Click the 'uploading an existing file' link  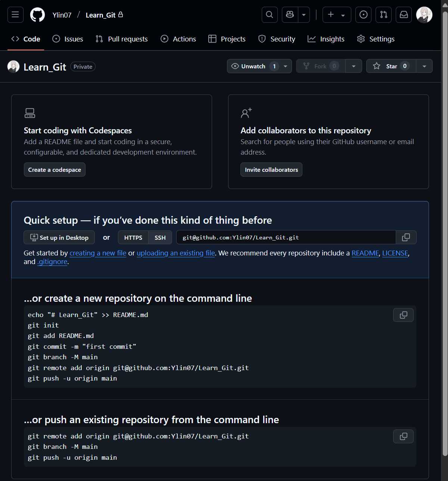(176, 253)
